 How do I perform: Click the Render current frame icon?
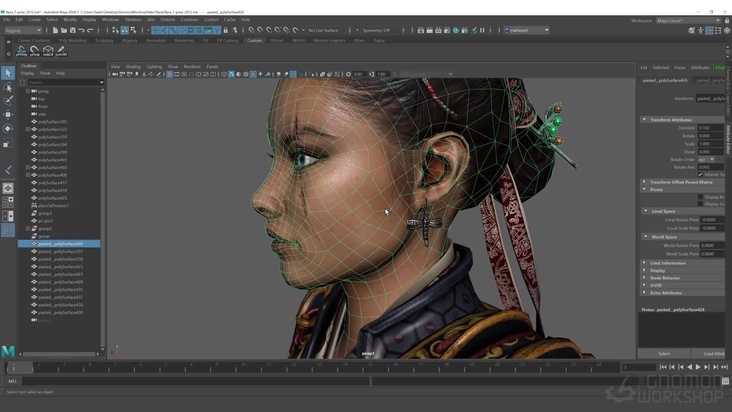click(429, 30)
